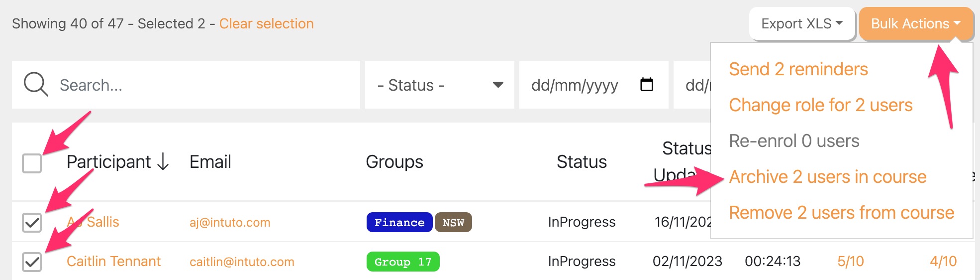The image size is (980, 280).
Task: Open the Status filter dropdown
Action: (439, 85)
